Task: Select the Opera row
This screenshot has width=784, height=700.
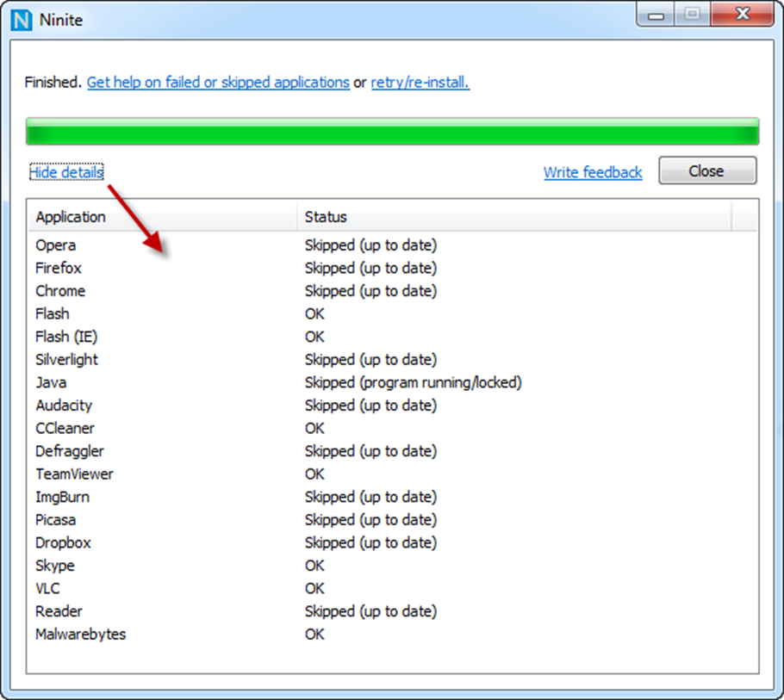Action: [393, 245]
